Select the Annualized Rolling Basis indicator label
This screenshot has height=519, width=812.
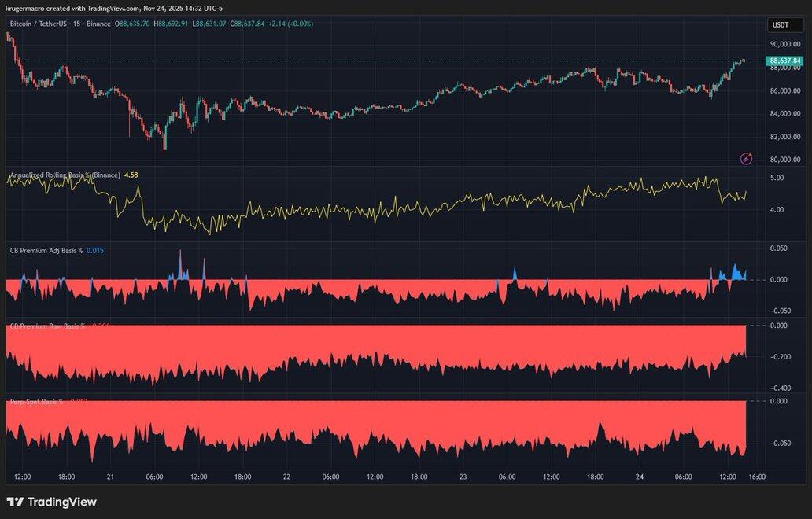(65, 175)
